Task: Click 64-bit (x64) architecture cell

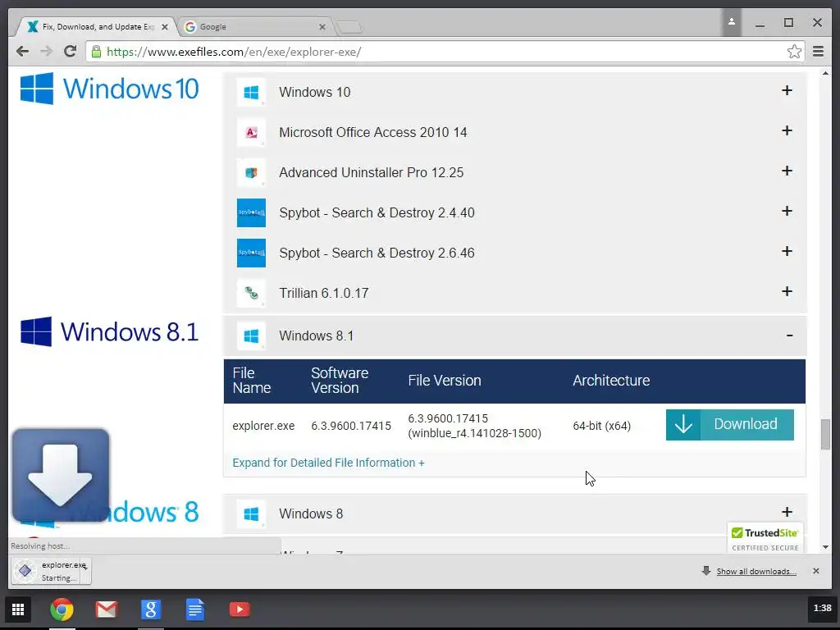Action: point(601,426)
